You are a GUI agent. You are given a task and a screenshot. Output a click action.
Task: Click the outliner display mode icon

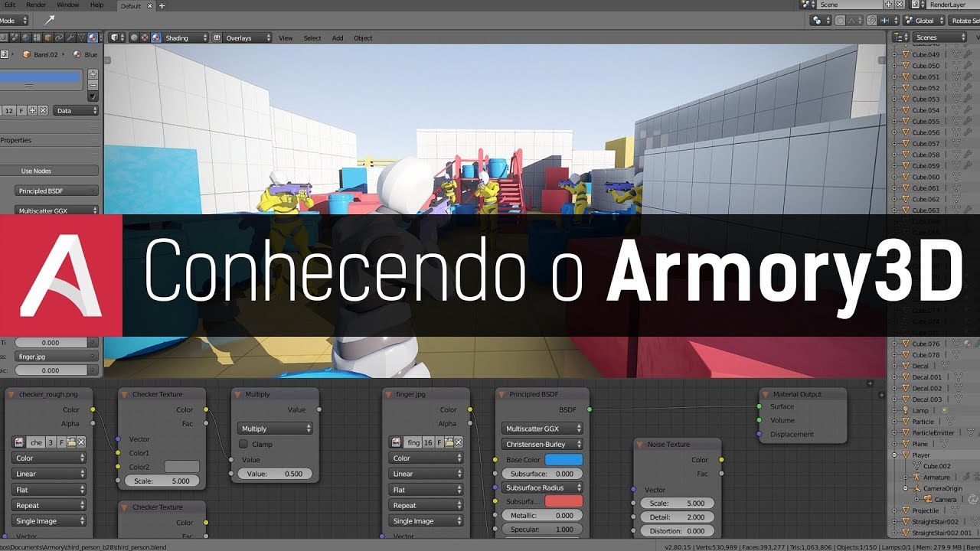coord(900,37)
